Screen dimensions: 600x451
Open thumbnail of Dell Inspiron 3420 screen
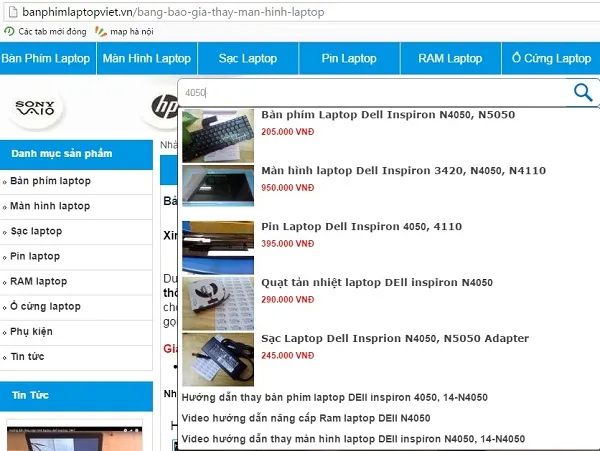click(x=218, y=186)
